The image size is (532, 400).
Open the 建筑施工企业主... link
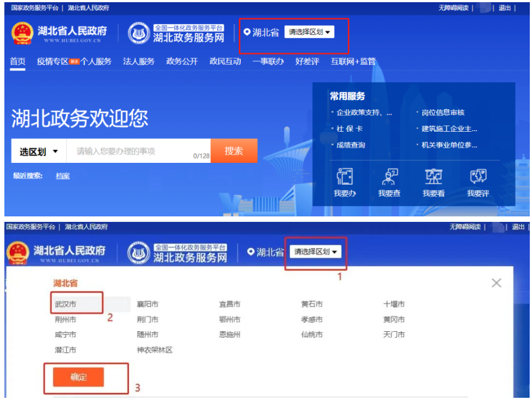(449, 129)
